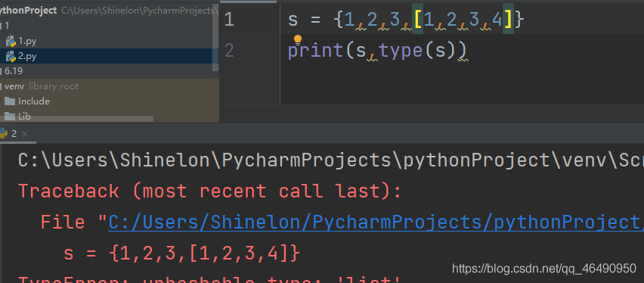Expand the venv library root folder

click(x=14, y=86)
